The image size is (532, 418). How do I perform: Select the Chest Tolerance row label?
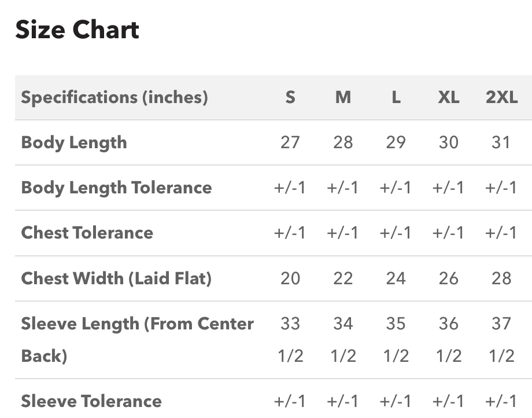coord(87,233)
